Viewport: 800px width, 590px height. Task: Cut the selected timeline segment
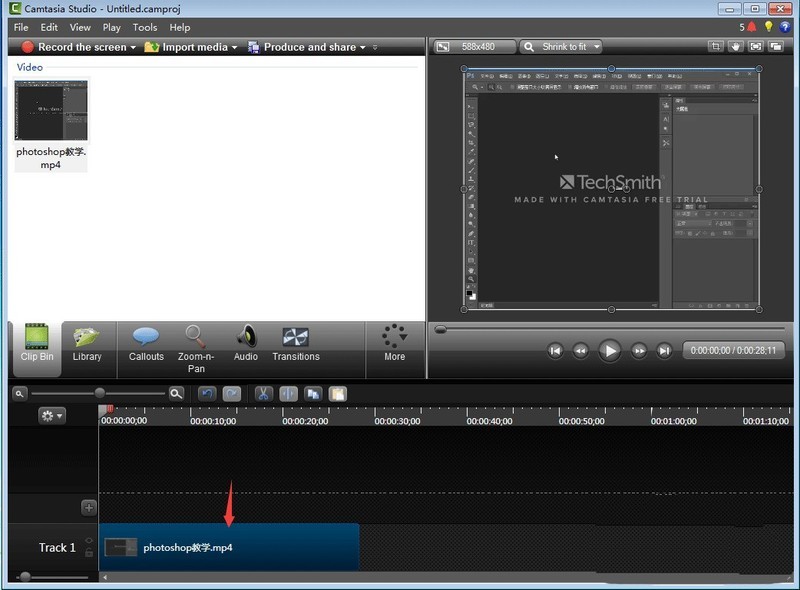(263, 393)
